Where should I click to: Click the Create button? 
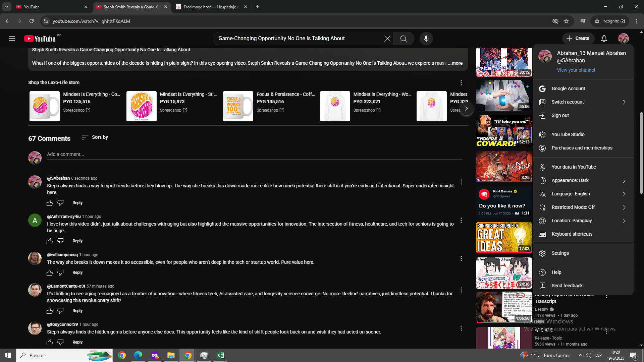pyautogui.click(x=578, y=39)
